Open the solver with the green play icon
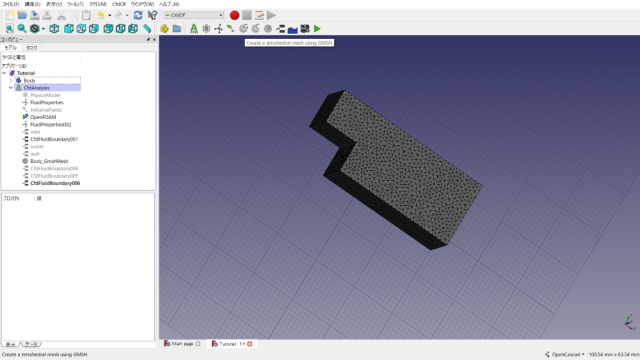The width and height of the screenshot is (640, 360). [x=317, y=29]
